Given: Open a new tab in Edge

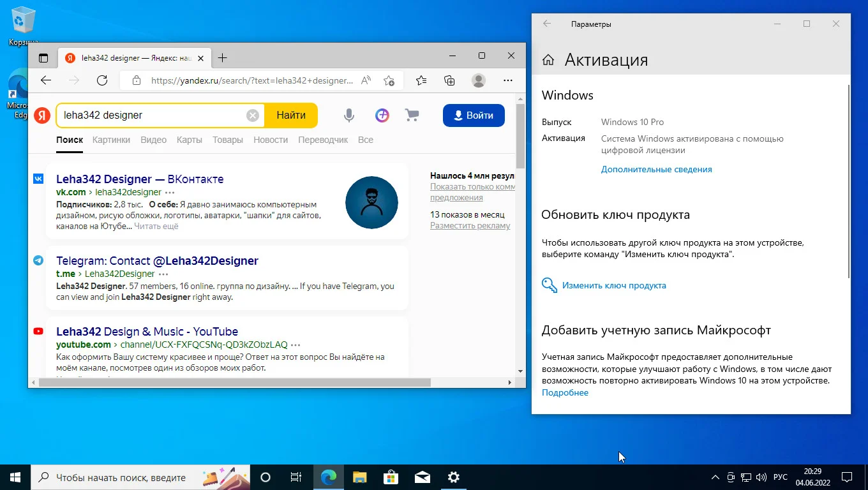Looking at the screenshot, I should click(x=222, y=58).
